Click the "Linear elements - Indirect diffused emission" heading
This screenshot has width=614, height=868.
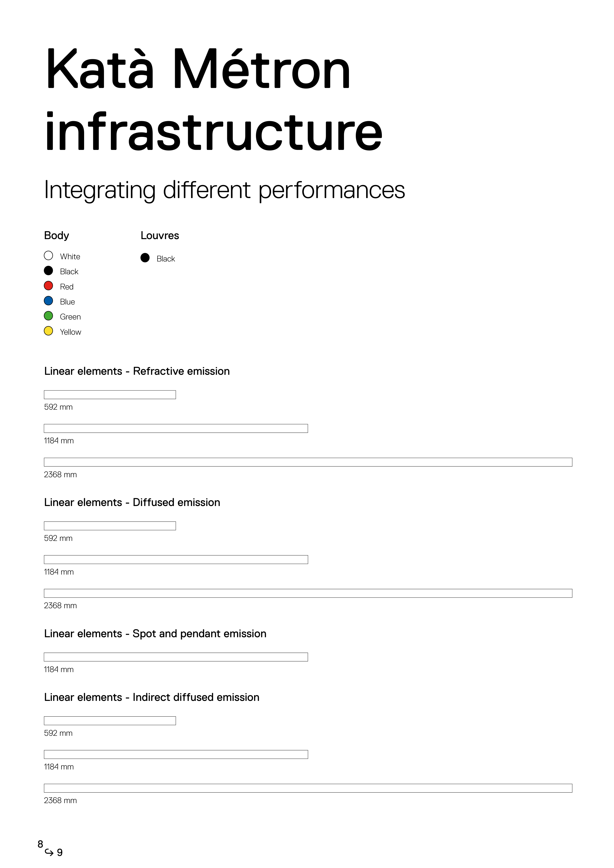tap(152, 697)
